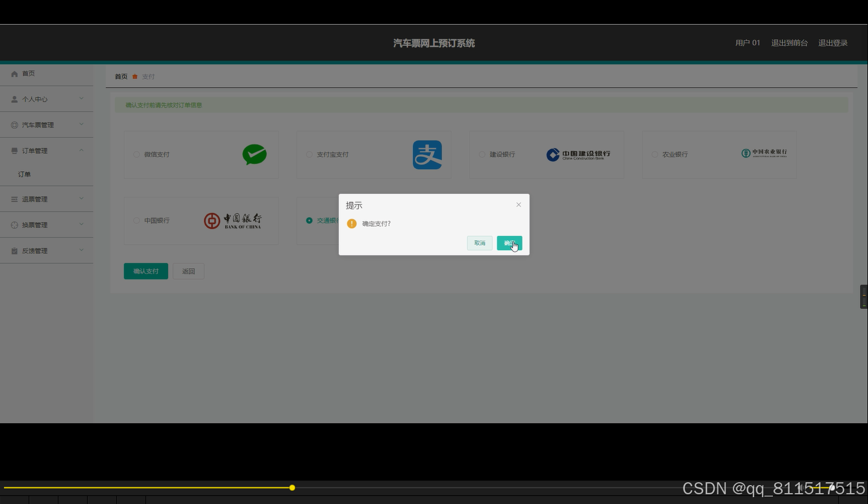Click the yellow video progress handle
Screen dimensions: 868x504
pyautogui.click(x=292, y=488)
